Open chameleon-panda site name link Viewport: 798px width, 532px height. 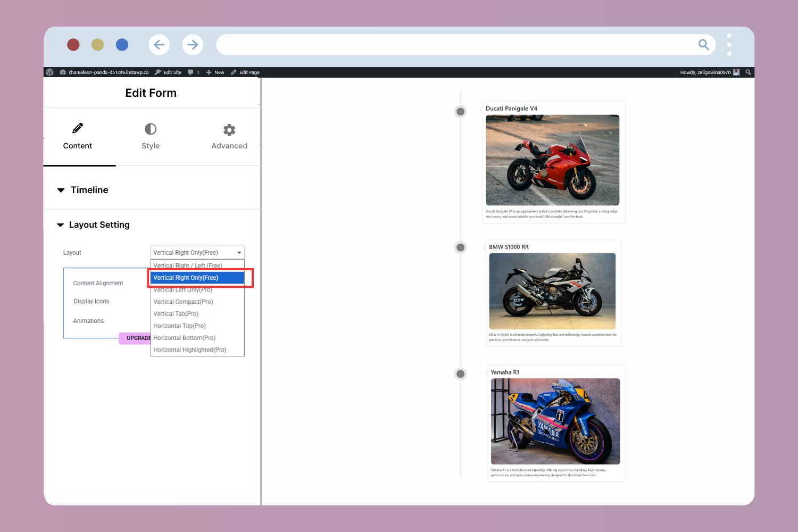[x=104, y=72]
